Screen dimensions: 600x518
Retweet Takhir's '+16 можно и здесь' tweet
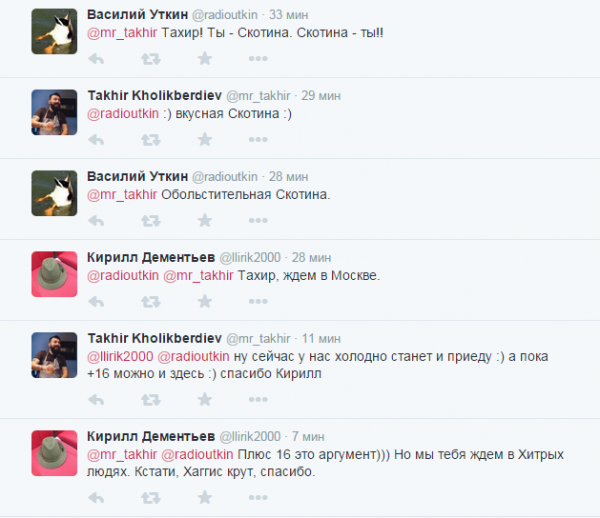click(x=151, y=400)
